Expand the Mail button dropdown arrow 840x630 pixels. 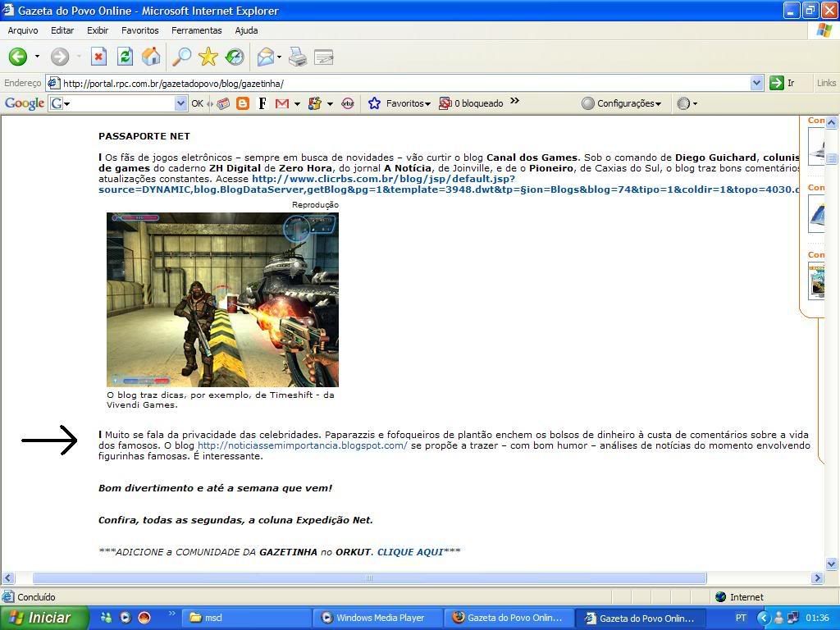tap(279, 57)
